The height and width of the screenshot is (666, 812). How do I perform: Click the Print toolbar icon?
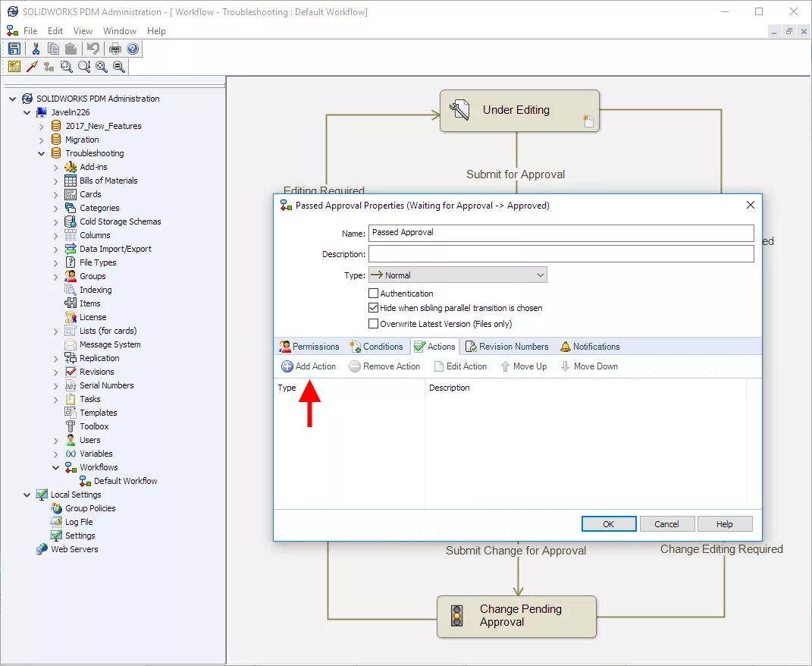pos(115,49)
